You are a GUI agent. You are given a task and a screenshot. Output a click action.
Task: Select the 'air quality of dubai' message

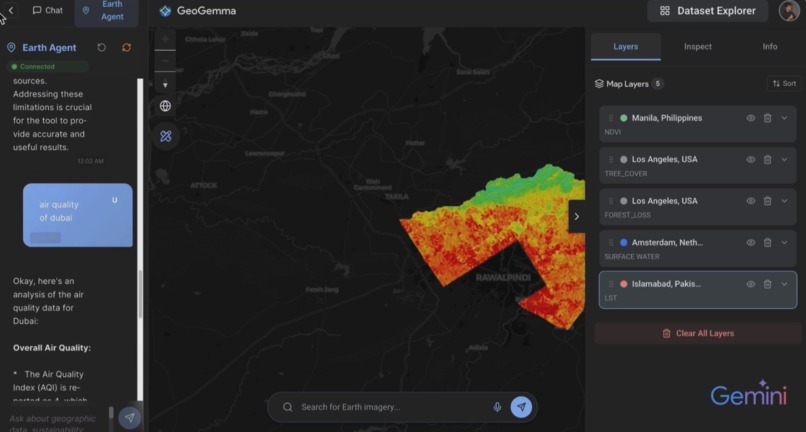point(78,215)
